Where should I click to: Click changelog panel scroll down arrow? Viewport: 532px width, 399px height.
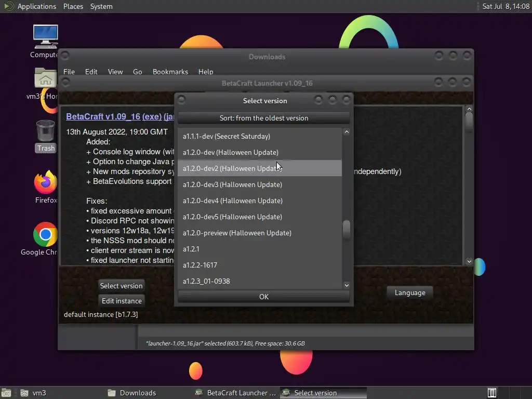[x=469, y=261]
